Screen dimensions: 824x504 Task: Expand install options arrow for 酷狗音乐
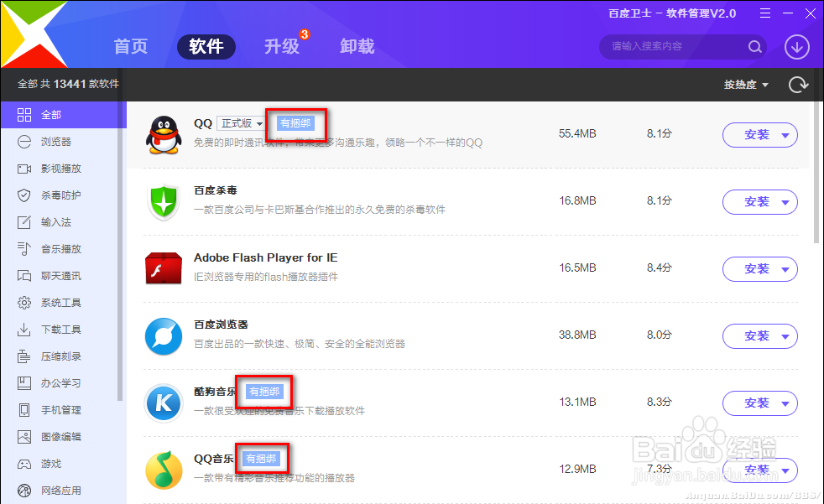(785, 403)
